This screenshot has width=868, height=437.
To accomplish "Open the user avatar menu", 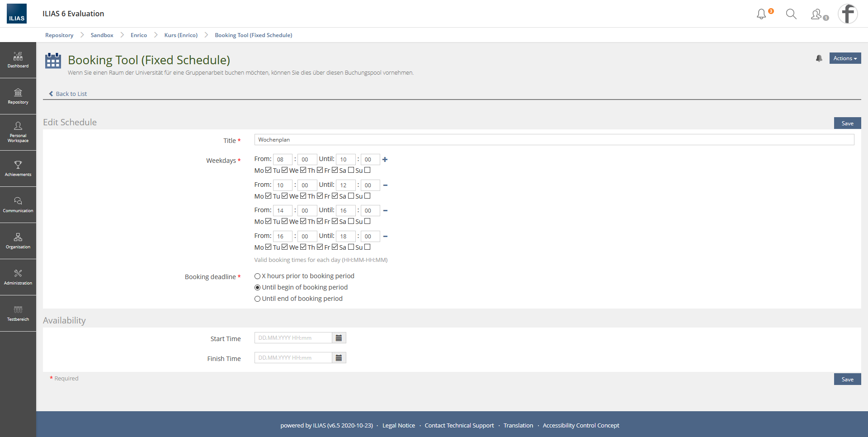I will (848, 14).
